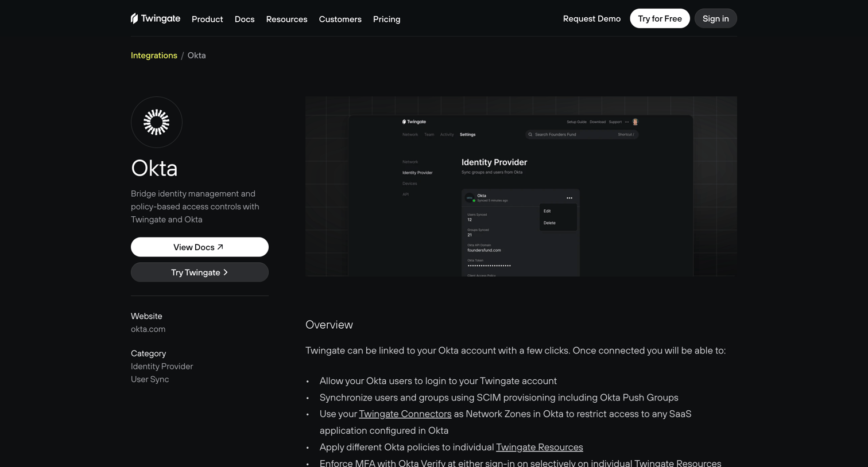Click the Request Demo link
The image size is (868, 467).
[592, 18]
